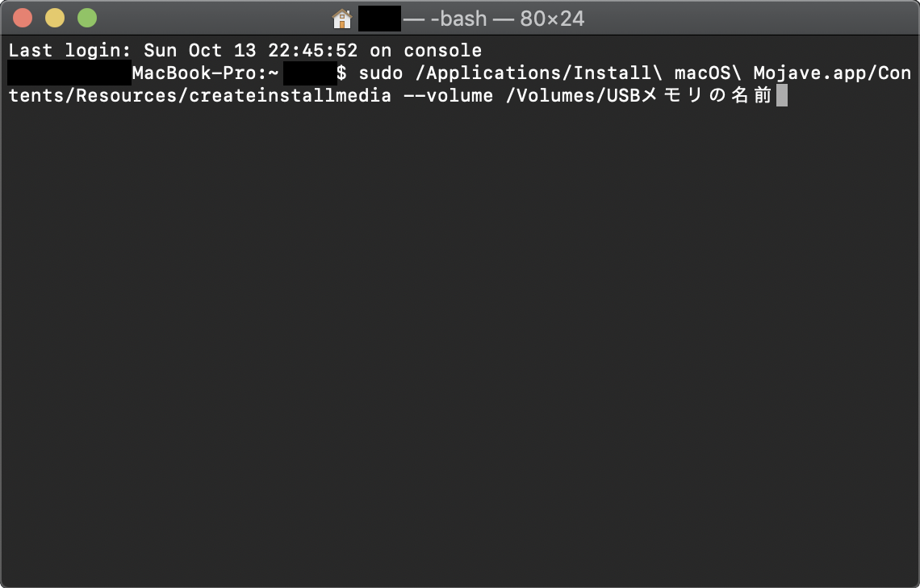Click the empty terminal area below the command

click(460, 346)
